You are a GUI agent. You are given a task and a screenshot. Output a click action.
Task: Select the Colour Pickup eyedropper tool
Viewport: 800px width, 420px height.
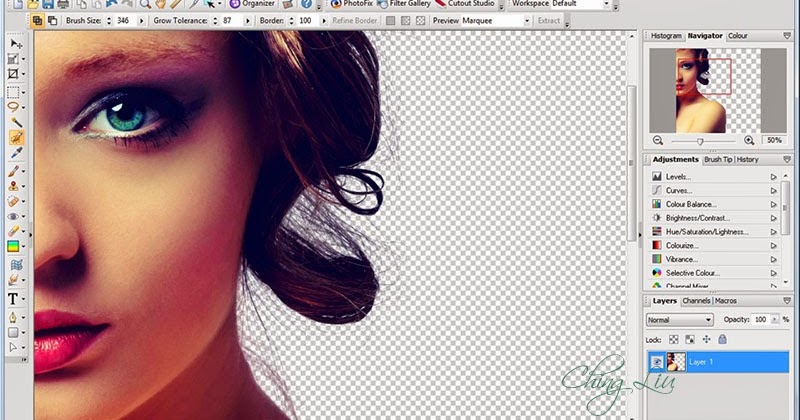pos(16,153)
